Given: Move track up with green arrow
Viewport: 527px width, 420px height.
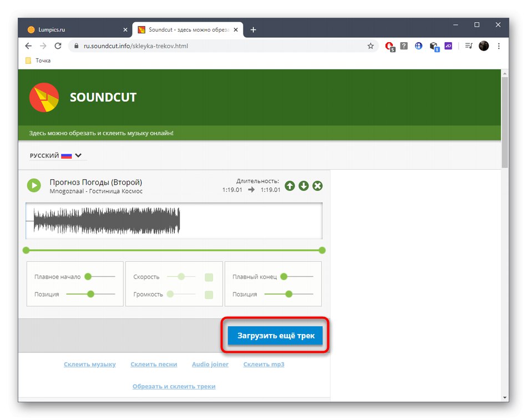Looking at the screenshot, I should pyautogui.click(x=290, y=186).
